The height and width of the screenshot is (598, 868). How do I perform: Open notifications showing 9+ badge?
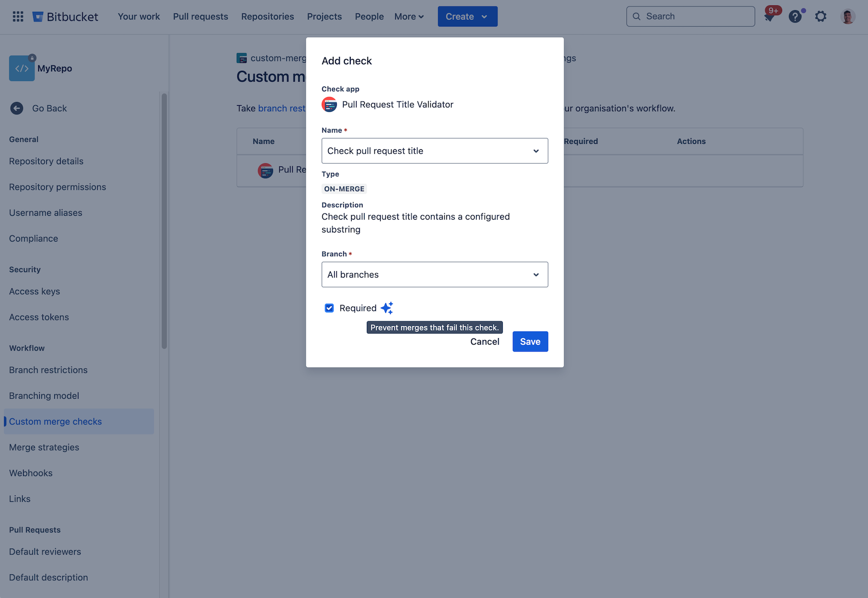[770, 16]
